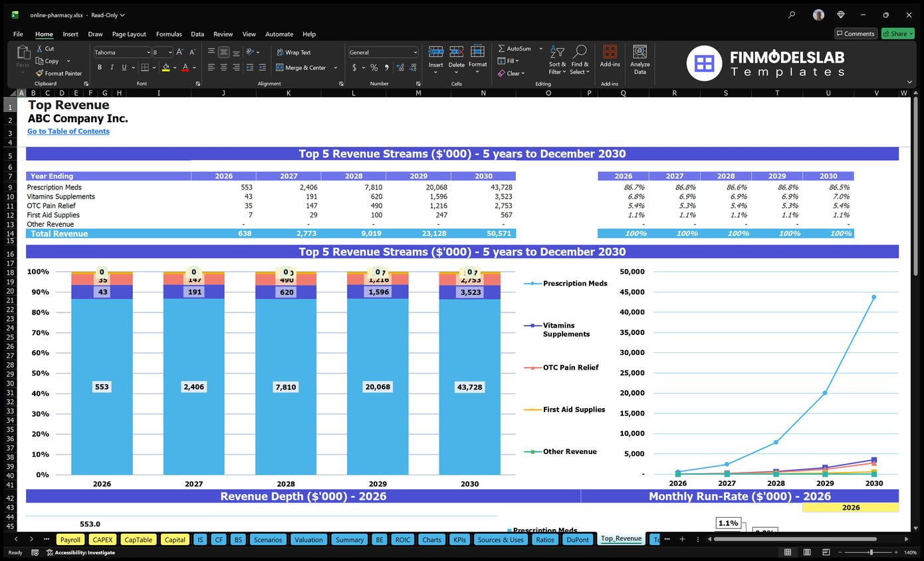Open Find & Select
This screenshot has height=561, width=924.
click(580, 60)
